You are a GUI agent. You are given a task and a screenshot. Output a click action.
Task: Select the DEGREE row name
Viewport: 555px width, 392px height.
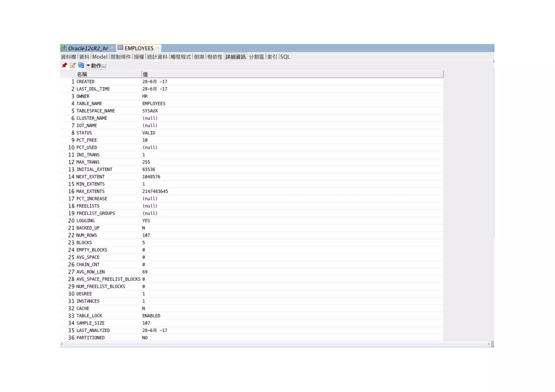pyautogui.click(x=84, y=294)
